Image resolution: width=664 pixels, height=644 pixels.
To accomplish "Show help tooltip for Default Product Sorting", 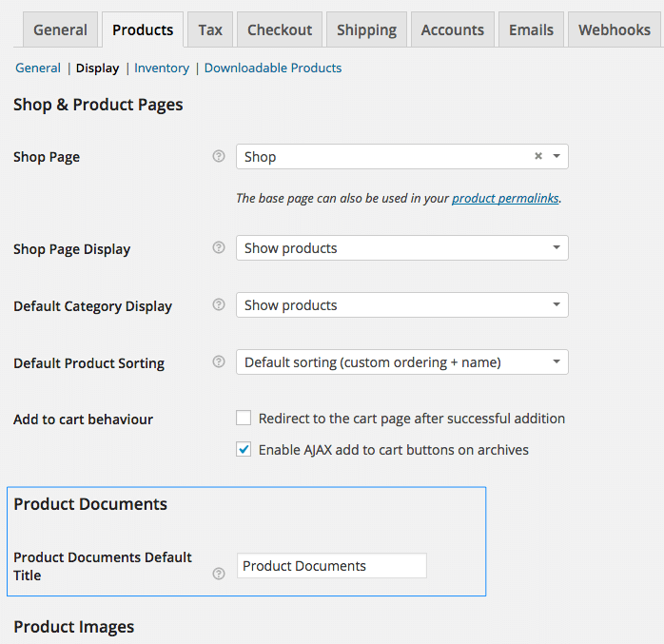I will (x=219, y=362).
